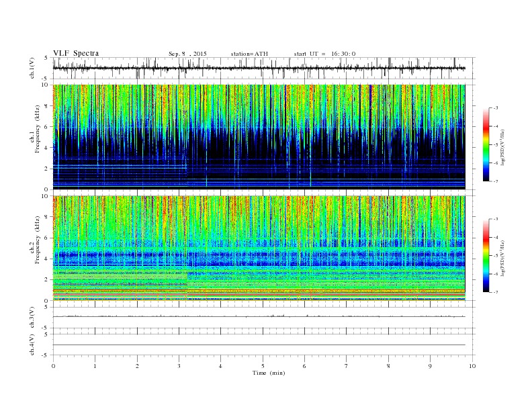
Task: Click the time axis tick label "4"
Action: click(x=220, y=366)
